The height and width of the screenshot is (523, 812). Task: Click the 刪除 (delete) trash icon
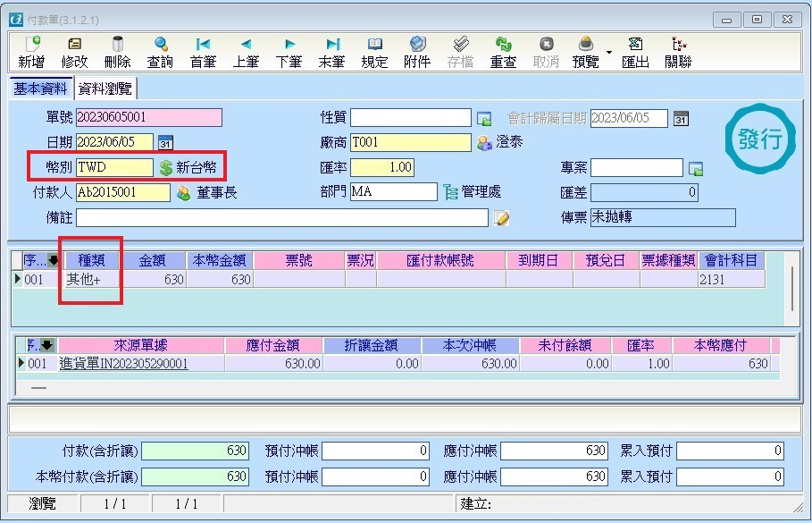[x=118, y=53]
